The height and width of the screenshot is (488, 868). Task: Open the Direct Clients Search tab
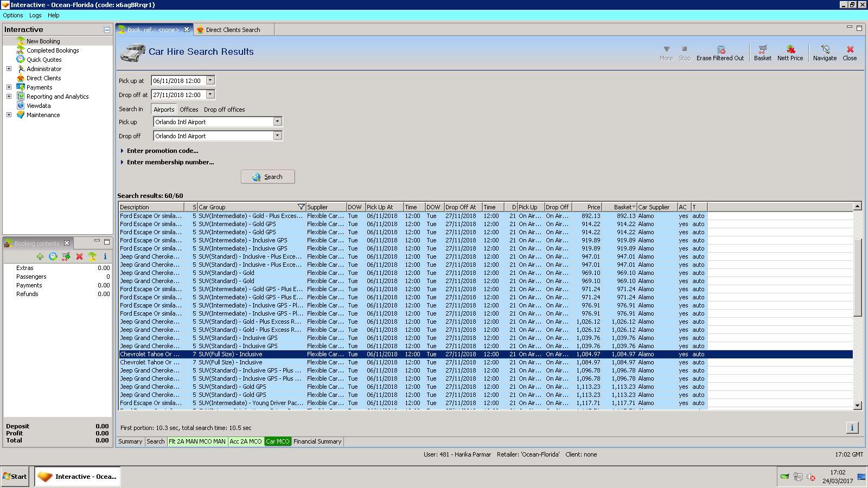pos(233,30)
